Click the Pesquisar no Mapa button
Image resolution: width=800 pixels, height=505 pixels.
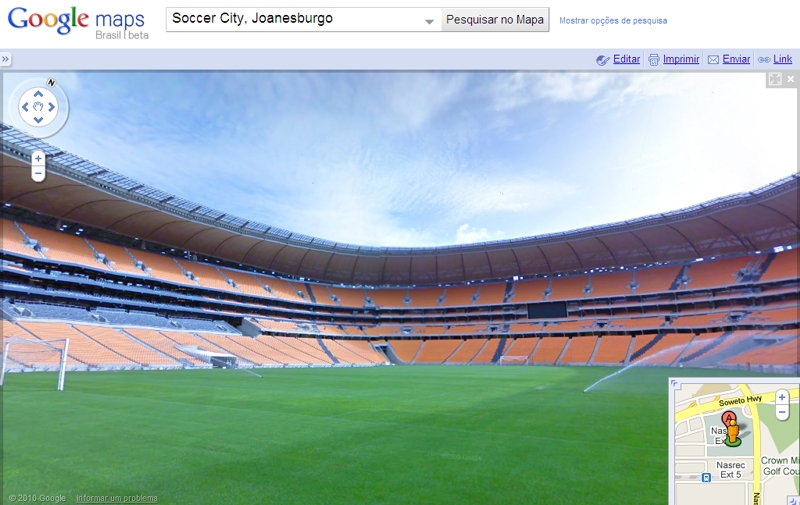(x=495, y=20)
